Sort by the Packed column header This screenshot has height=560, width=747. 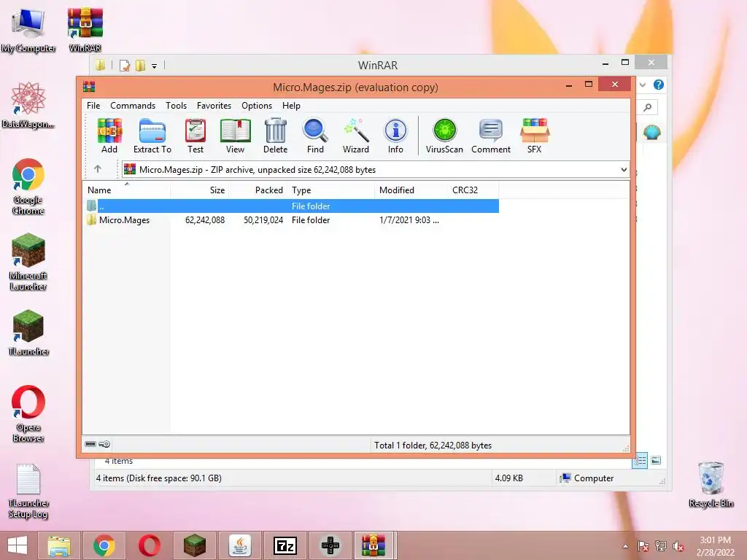(x=258, y=190)
